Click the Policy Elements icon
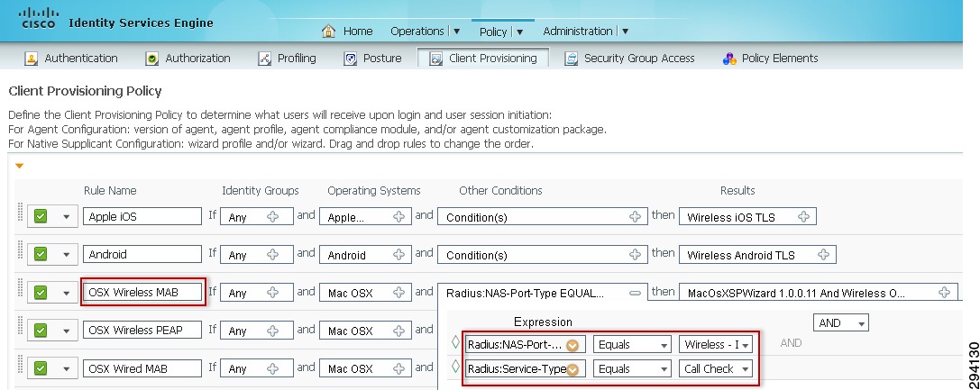Screen dimensions: 980x390 point(728,59)
